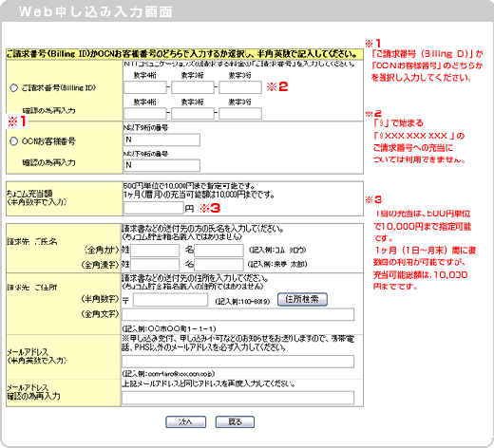Click the OCN customer number N field
494x448 pixels.
pos(161,140)
